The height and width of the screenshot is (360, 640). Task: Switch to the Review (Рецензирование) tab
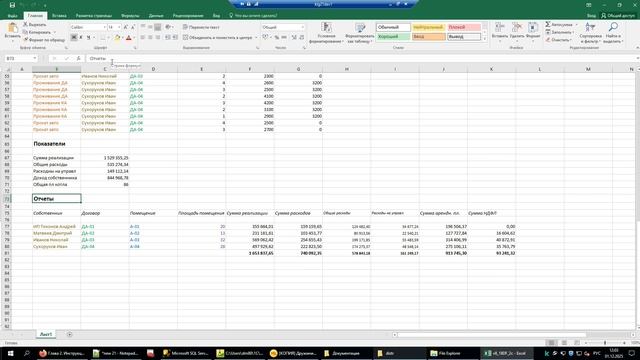tap(188, 16)
